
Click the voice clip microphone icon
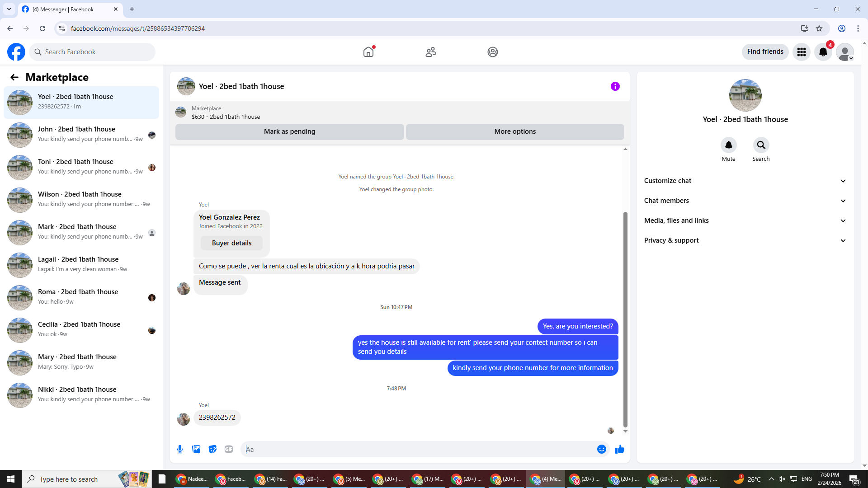tap(180, 449)
